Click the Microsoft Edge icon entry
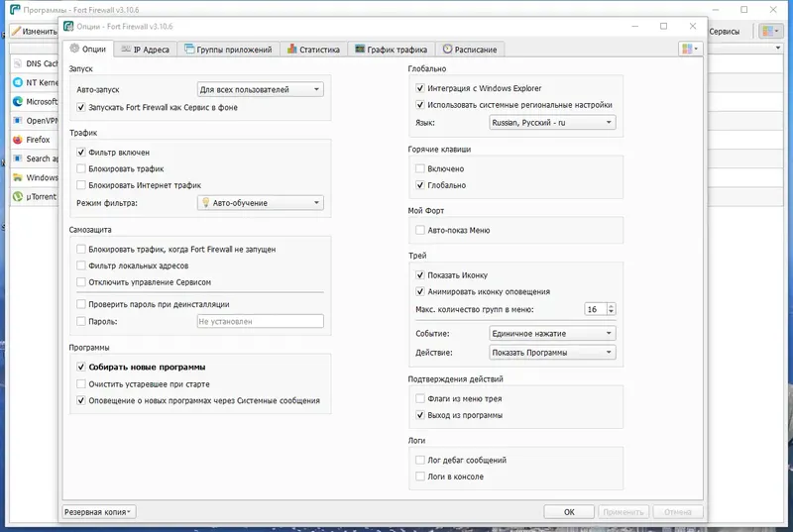This screenshot has width=793, height=532. click(18, 102)
